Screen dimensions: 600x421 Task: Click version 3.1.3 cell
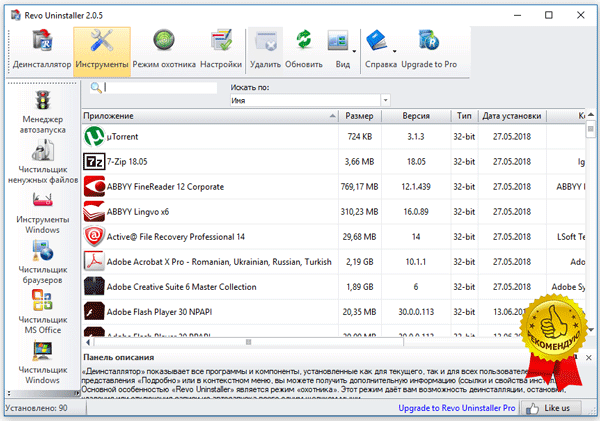coord(416,137)
